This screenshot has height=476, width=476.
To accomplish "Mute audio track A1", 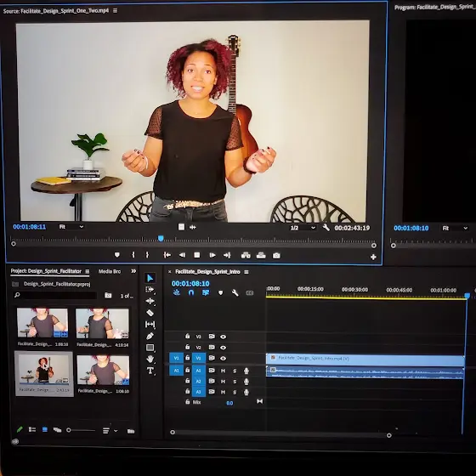I will click(x=223, y=371).
